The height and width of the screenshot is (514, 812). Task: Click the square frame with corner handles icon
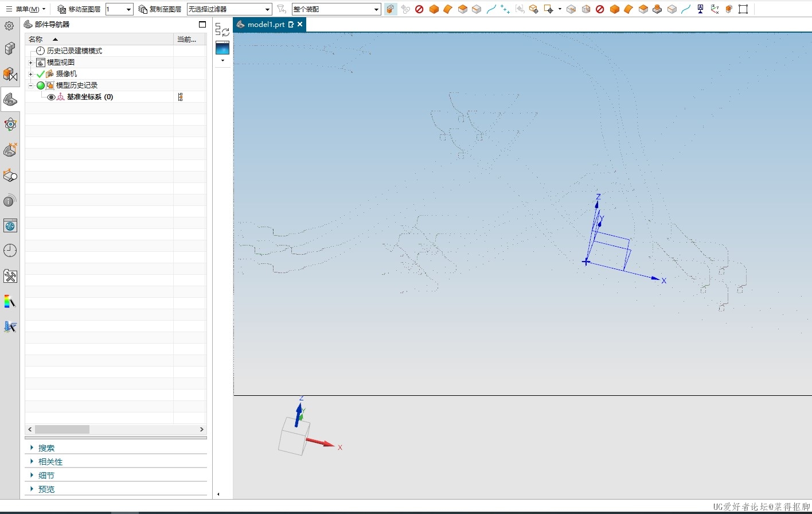743,9
